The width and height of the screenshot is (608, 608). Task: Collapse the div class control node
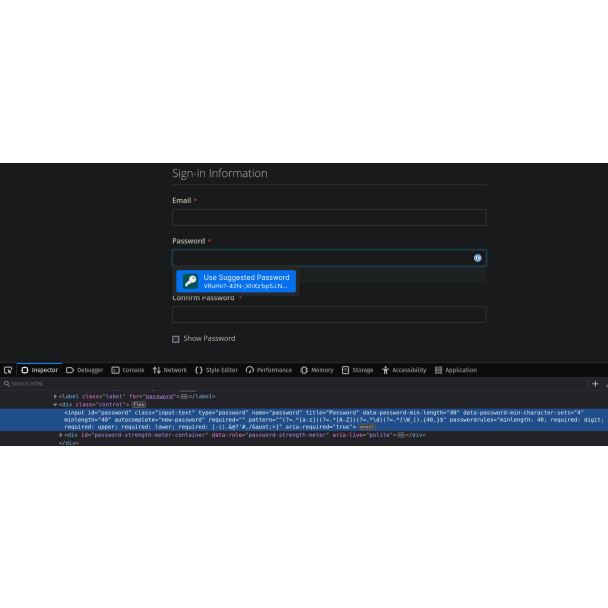pos(55,404)
